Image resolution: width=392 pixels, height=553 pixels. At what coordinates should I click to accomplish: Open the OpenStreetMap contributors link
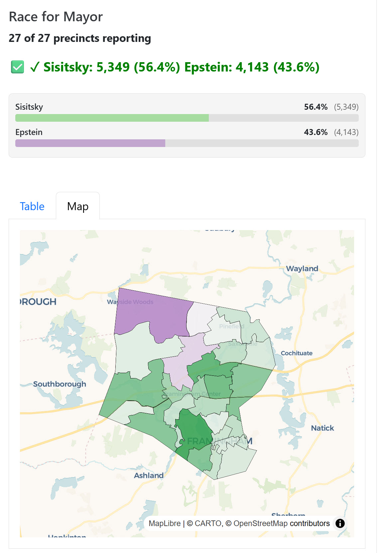pos(258,523)
